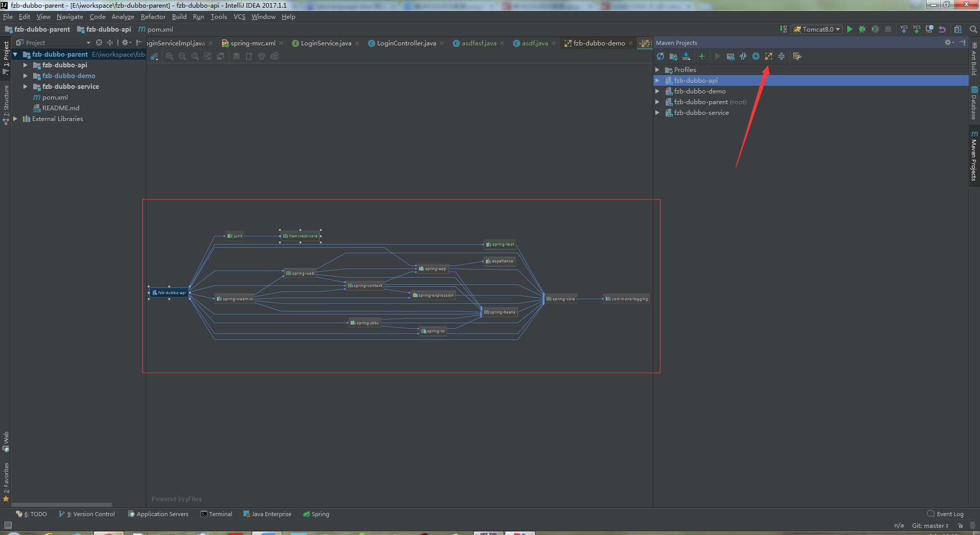Reset diagram to actual size
The width and height of the screenshot is (980, 535).
[x=195, y=56]
